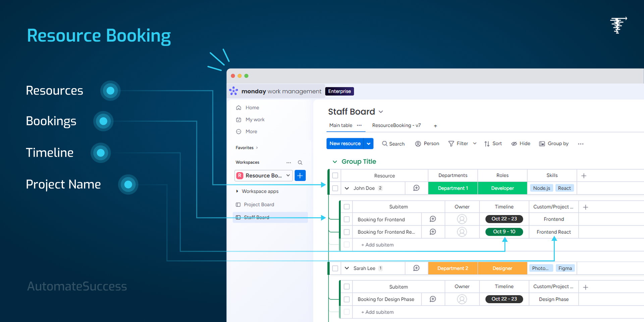Click the Sort icon in toolbar
644x322 pixels.
pyautogui.click(x=487, y=144)
